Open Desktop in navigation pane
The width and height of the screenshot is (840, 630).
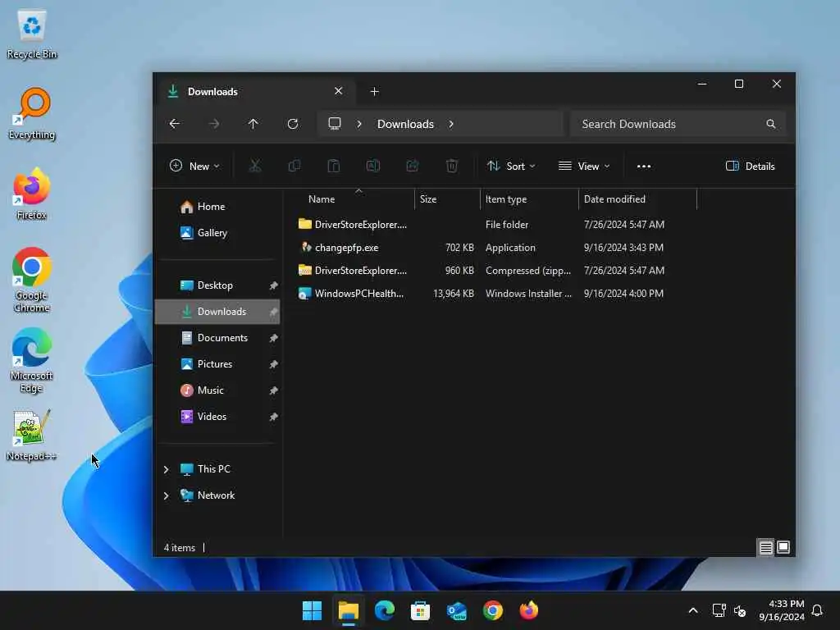(x=215, y=285)
